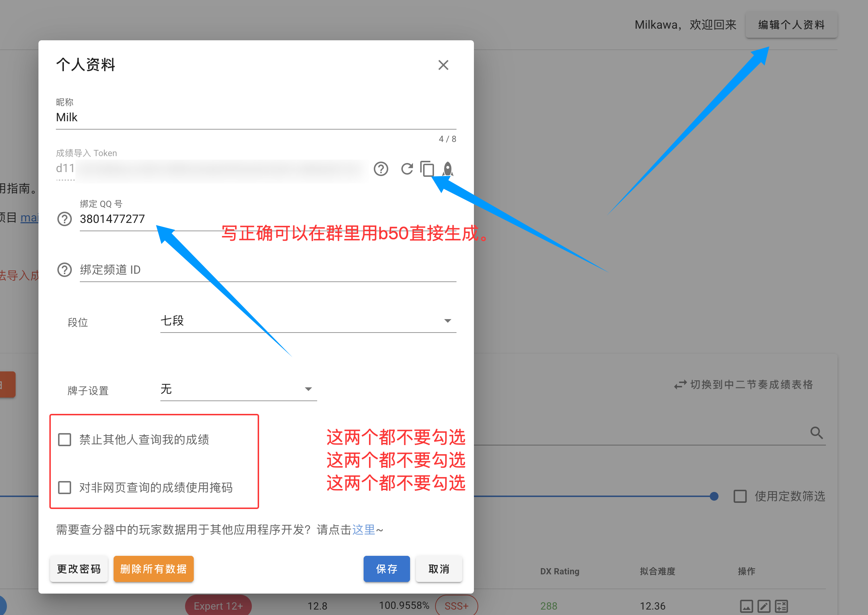Image resolution: width=868 pixels, height=615 pixels.
Task: Open the 牌子设置 dropdown
Action: (238, 389)
